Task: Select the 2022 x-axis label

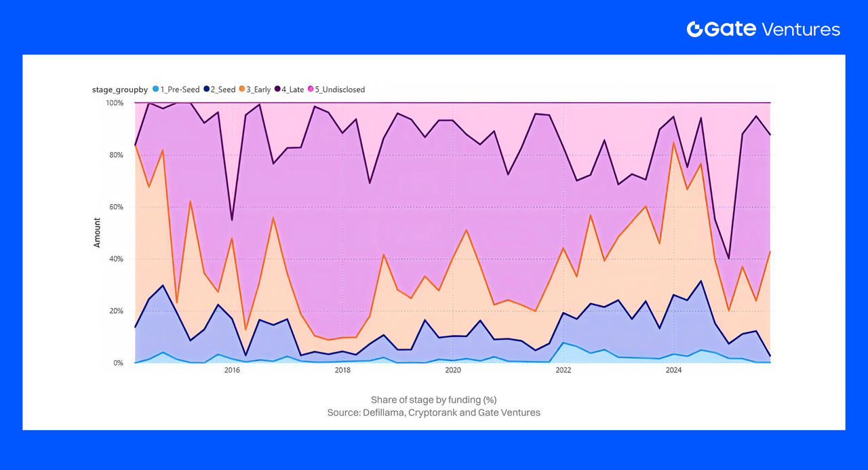Action: [x=563, y=370]
